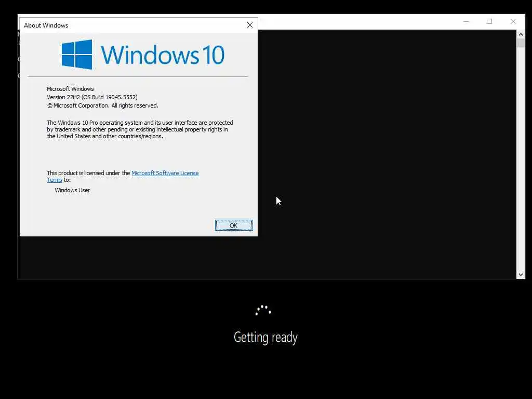Maximize the background console window

tap(489, 21)
